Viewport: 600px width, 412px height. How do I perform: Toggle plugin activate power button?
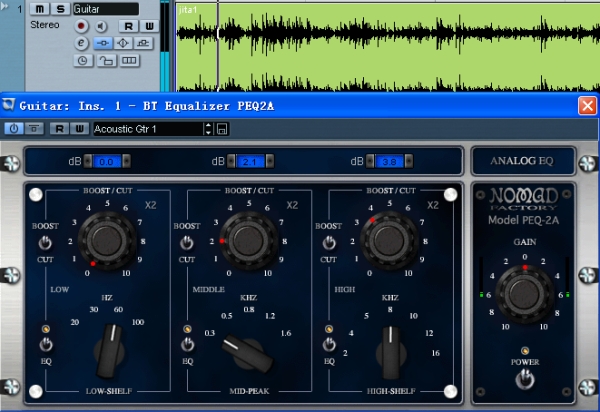14,129
